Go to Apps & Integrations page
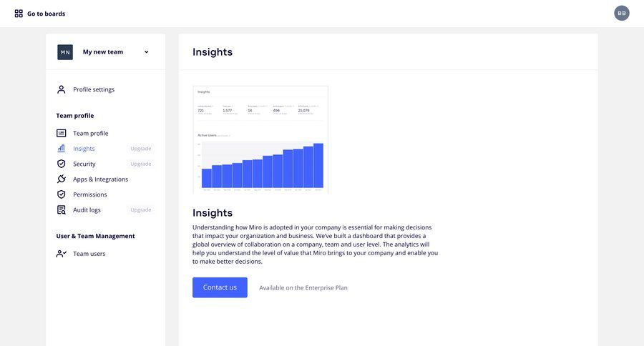The height and width of the screenshot is (346, 644). click(x=101, y=179)
